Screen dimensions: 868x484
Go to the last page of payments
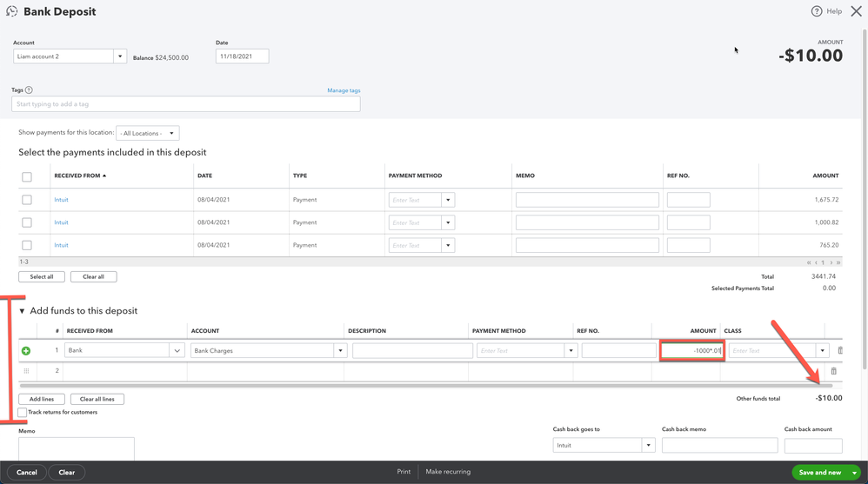838,262
